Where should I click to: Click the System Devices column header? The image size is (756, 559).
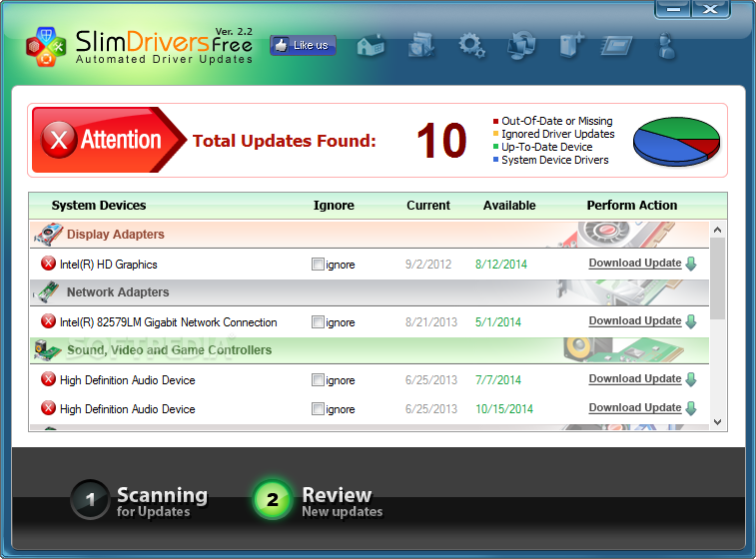tap(98, 206)
